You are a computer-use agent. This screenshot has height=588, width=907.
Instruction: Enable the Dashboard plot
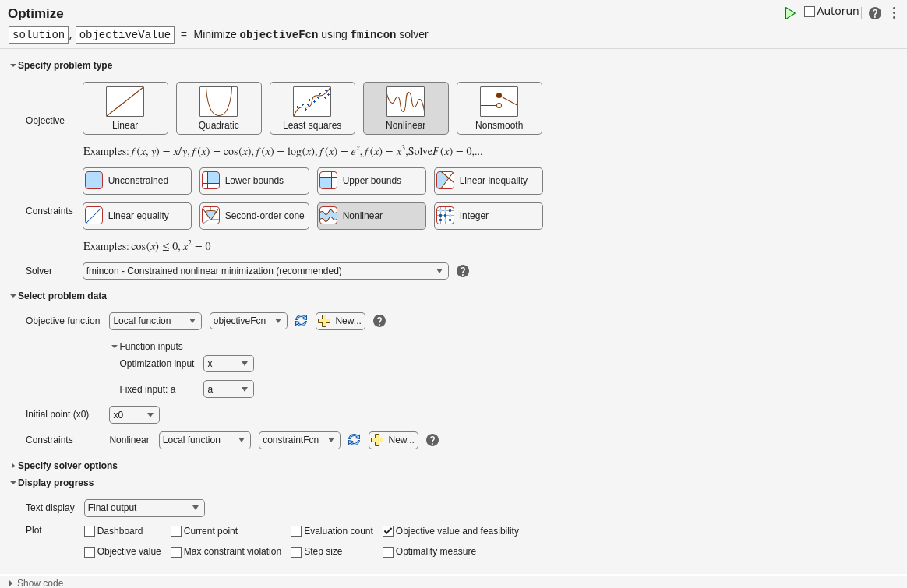pyautogui.click(x=90, y=531)
